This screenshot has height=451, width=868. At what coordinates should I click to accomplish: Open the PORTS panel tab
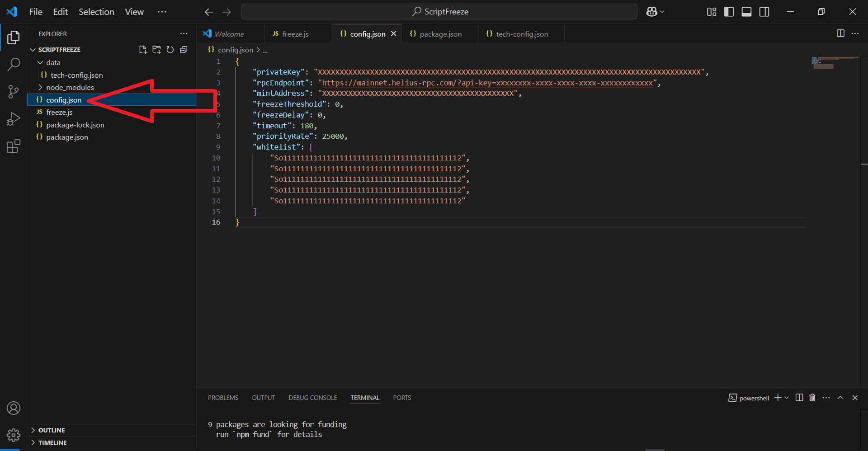pyautogui.click(x=402, y=398)
